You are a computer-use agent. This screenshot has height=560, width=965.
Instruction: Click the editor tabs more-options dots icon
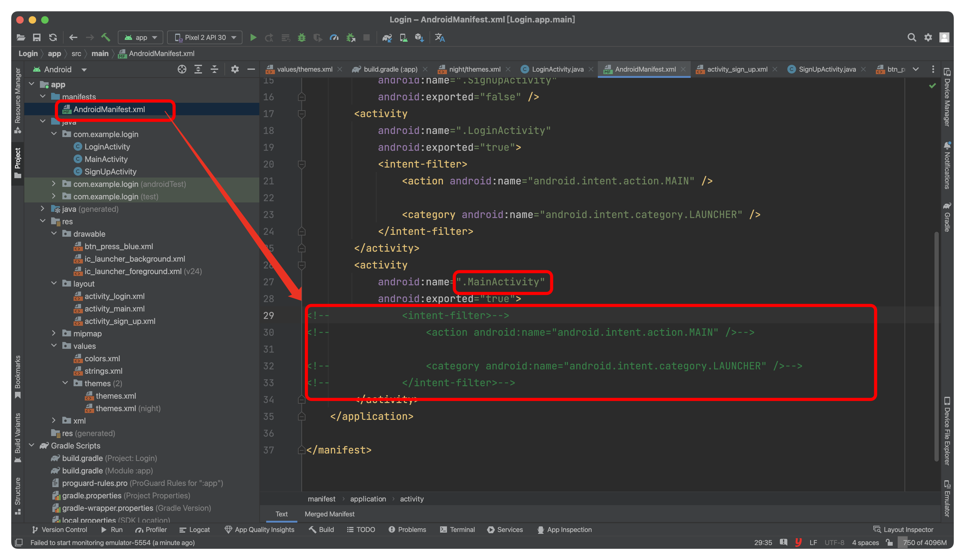933,69
